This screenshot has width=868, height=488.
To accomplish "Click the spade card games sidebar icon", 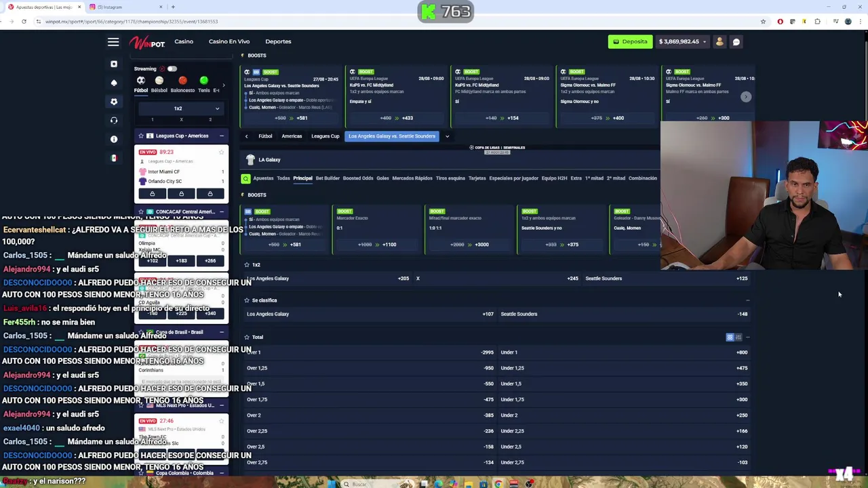I will (x=114, y=83).
